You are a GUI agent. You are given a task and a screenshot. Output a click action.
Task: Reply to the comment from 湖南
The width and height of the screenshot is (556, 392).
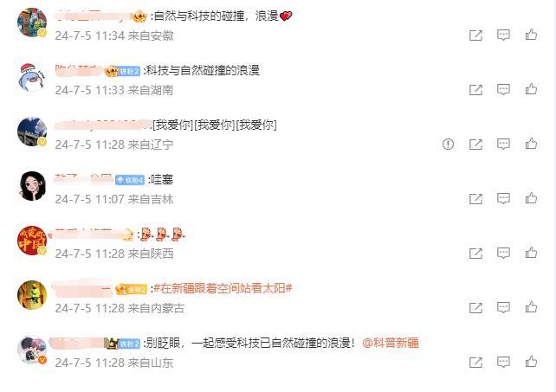[x=503, y=89]
